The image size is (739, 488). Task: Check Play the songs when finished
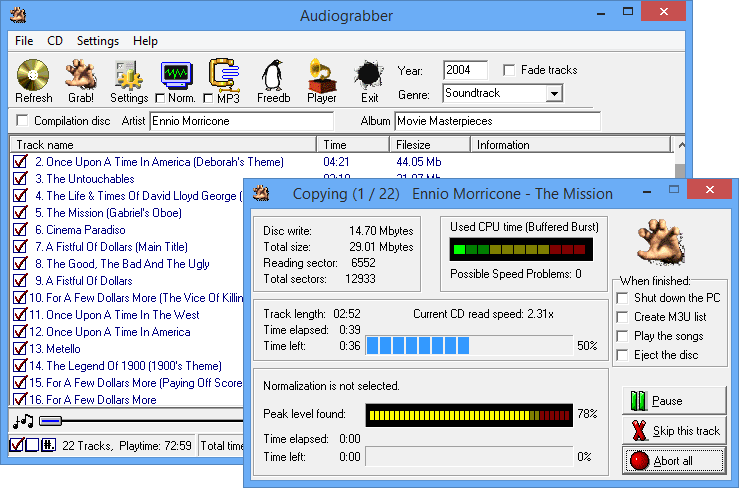(622, 336)
